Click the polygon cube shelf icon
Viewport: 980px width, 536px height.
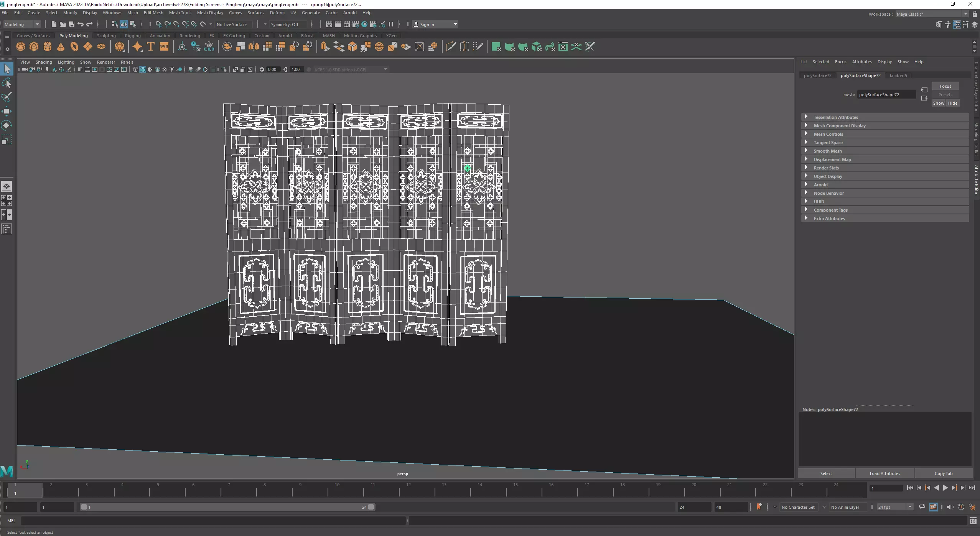(x=34, y=47)
